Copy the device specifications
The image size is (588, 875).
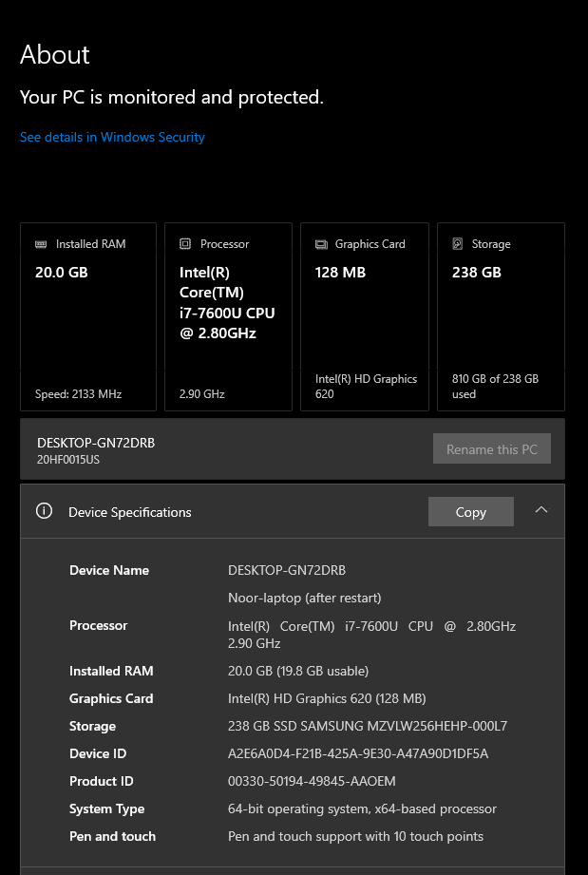tap(470, 511)
